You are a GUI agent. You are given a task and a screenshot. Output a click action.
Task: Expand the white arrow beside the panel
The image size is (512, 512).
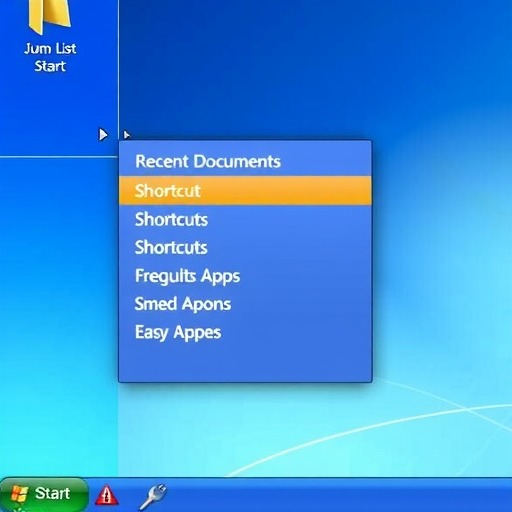103,135
